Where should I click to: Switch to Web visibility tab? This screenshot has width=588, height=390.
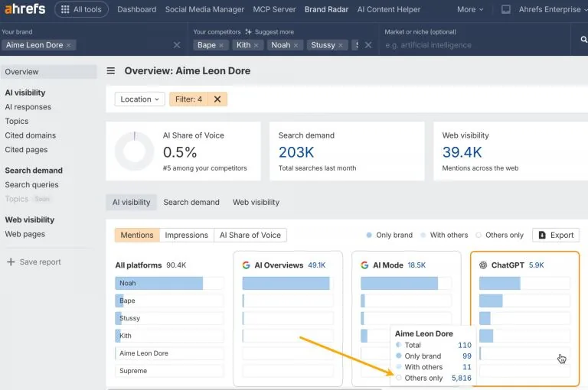coord(256,203)
